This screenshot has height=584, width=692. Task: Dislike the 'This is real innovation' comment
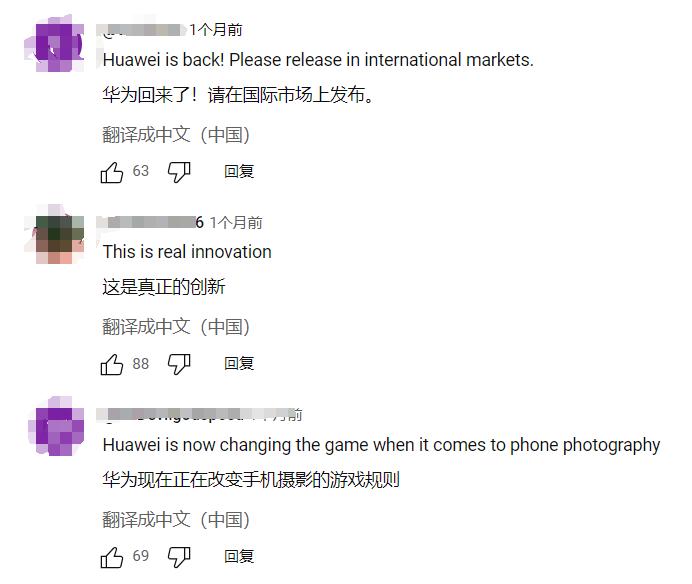179,364
